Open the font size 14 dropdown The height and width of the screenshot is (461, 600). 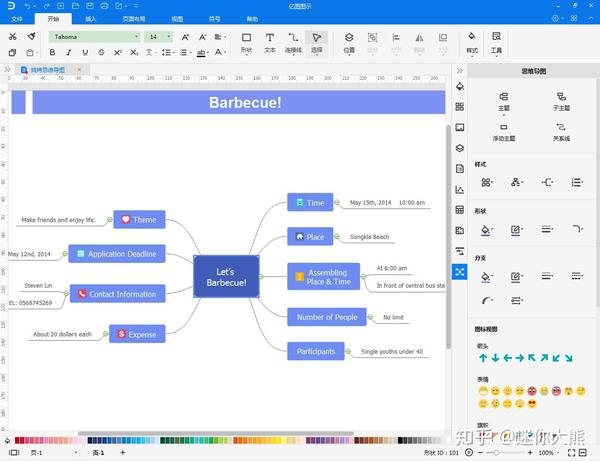pyautogui.click(x=169, y=37)
